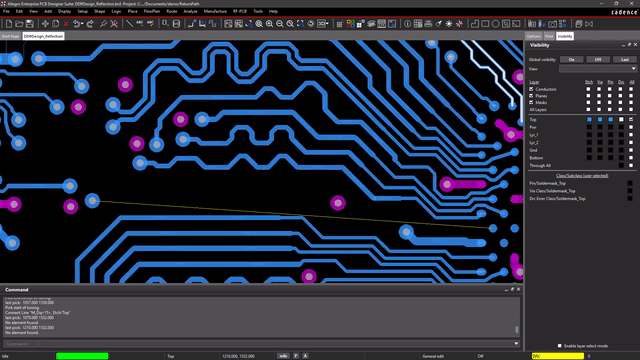Viewport: 640px width, 360px height.
Task: Expand the command line history dropdown
Action: tap(516, 344)
